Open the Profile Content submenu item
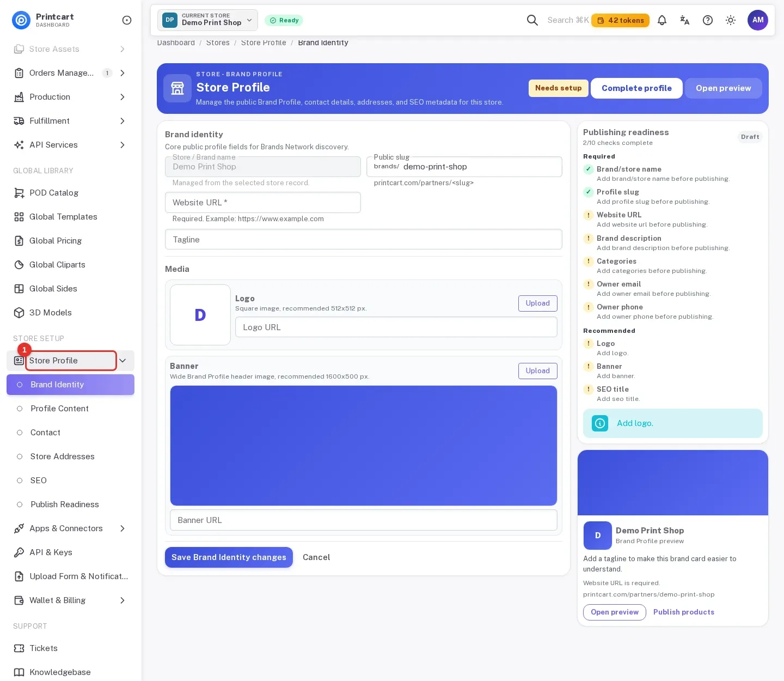This screenshot has width=784, height=681. click(x=71, y=409)
